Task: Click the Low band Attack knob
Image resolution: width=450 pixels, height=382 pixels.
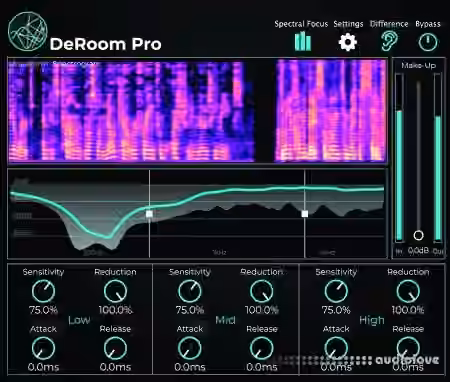Action: 43,348
